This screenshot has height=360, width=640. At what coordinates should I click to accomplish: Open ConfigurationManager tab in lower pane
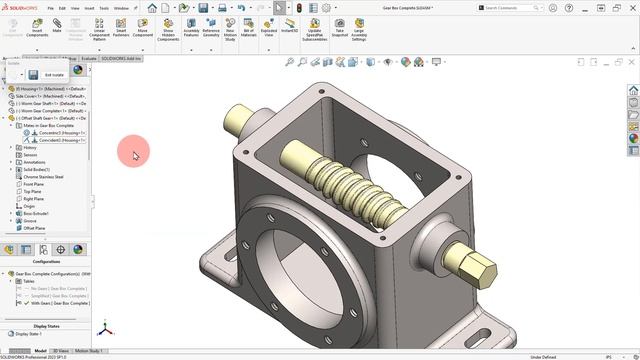tap(43, 249)
